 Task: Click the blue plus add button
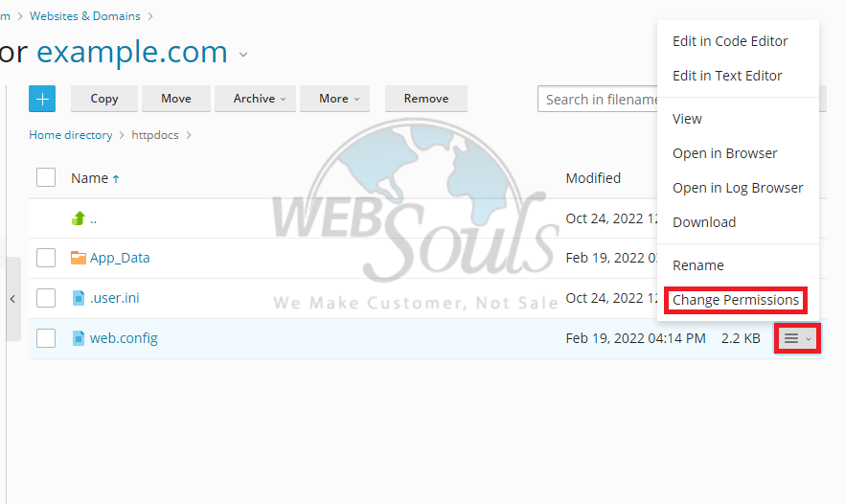pyautogui.click(x=42, y=99)
